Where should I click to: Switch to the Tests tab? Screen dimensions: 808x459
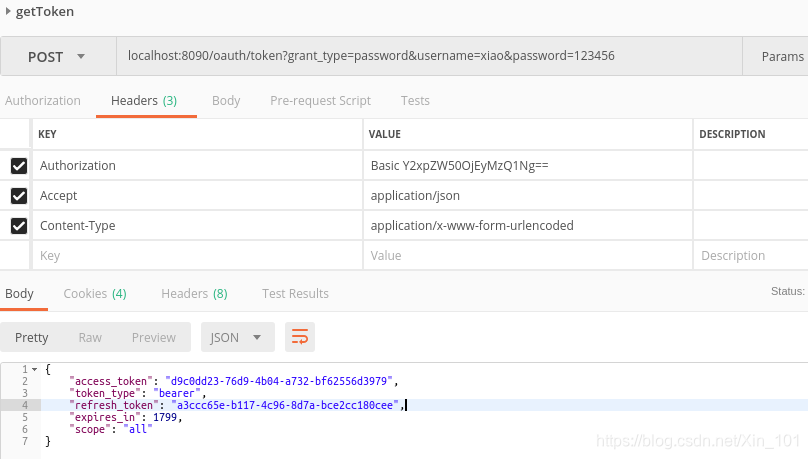click(x=415, y=100)
